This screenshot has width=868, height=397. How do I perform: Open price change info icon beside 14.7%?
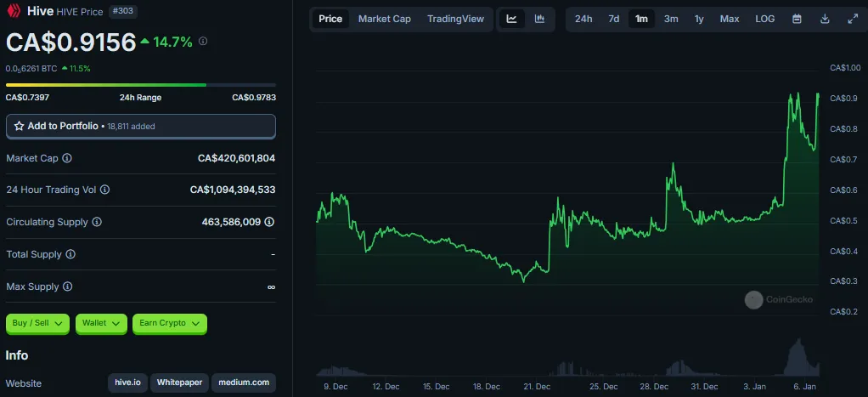coord(203,41)
